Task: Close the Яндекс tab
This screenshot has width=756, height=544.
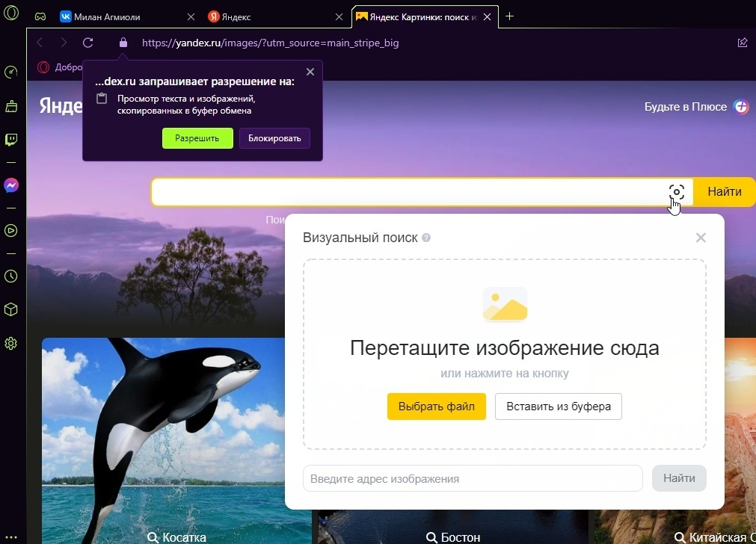Action: pos(339,17)
